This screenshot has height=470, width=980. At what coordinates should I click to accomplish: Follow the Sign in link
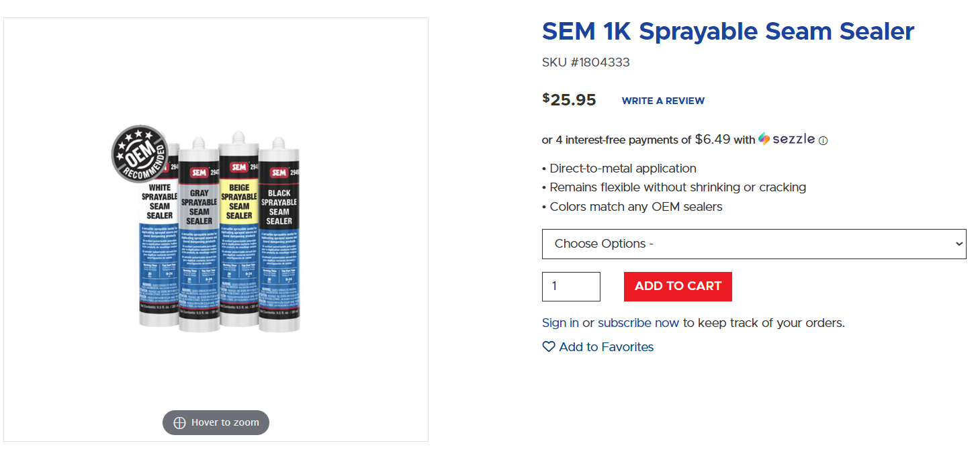560,323
